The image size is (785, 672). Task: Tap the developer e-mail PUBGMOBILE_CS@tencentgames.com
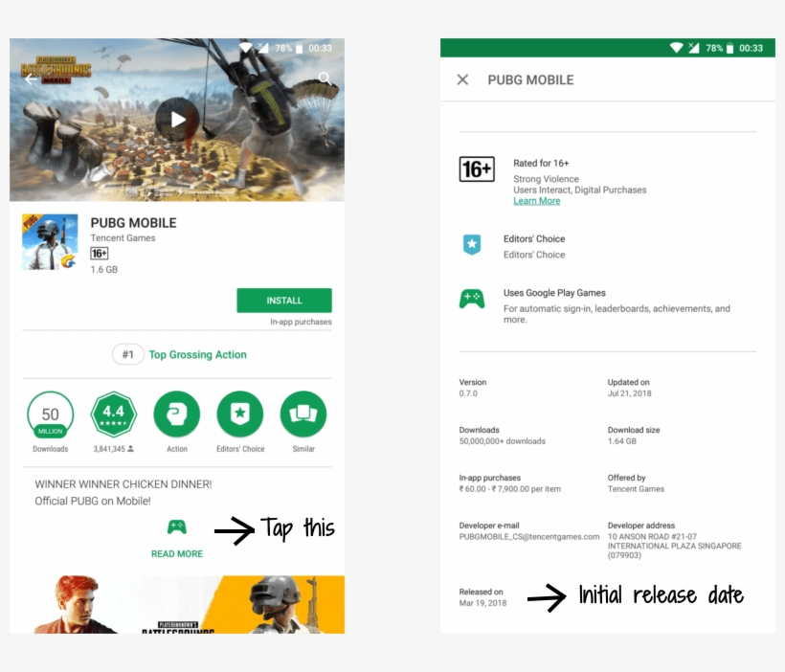click(x=529, y=537)
